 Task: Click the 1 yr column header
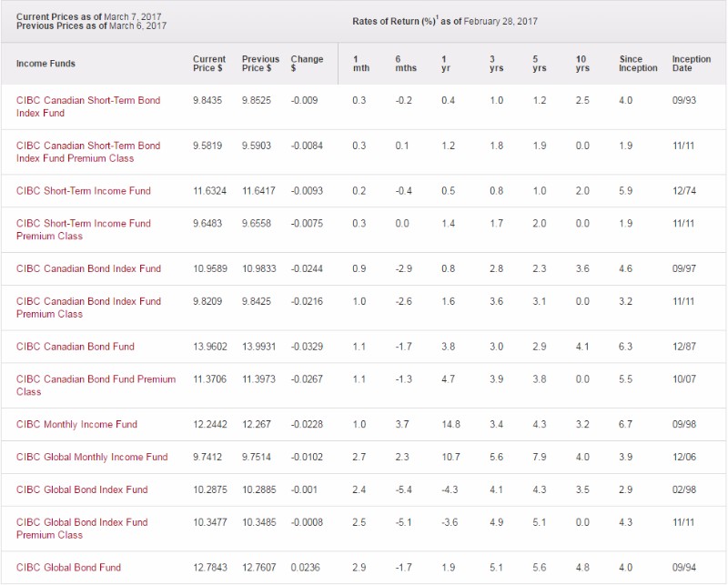[x=446, y=64]
